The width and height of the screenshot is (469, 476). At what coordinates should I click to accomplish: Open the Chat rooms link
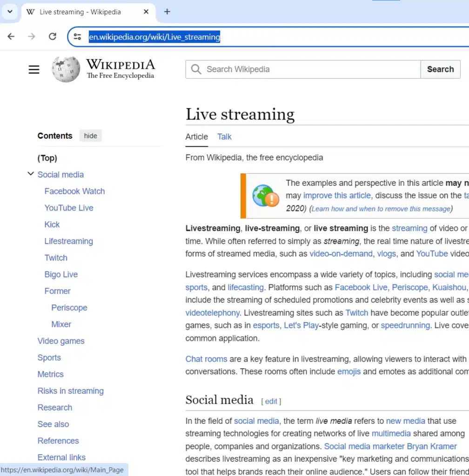[206, 359]
